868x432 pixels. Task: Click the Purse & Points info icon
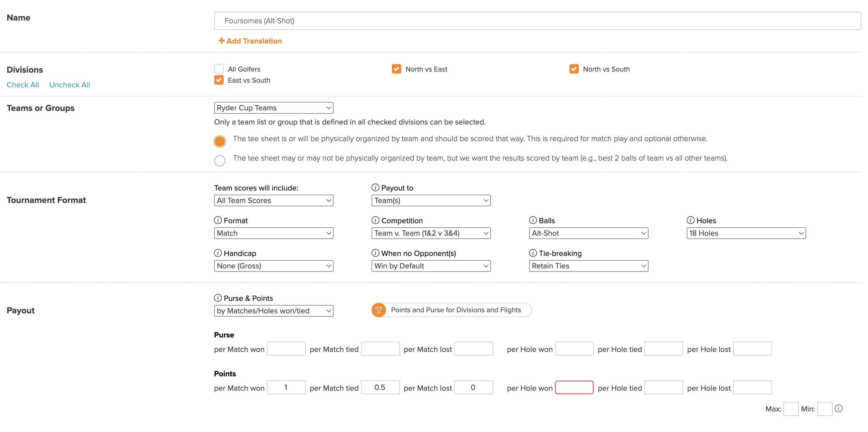point(218,298)
